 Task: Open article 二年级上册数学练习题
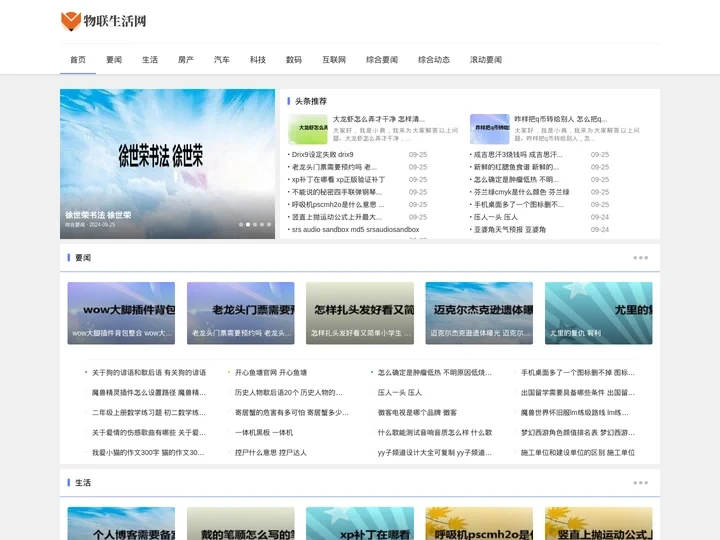click(x=149, y=412)
